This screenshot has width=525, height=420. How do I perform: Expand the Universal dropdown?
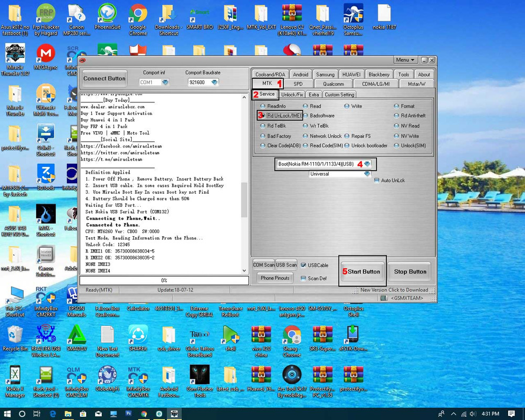click(x=367, y=174)
